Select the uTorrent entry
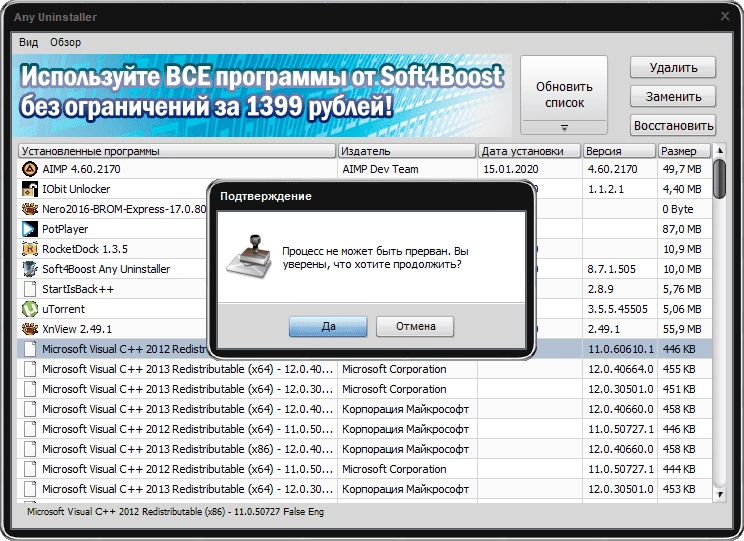This screenshot has width=744, height=541. [x=63, y=309]
